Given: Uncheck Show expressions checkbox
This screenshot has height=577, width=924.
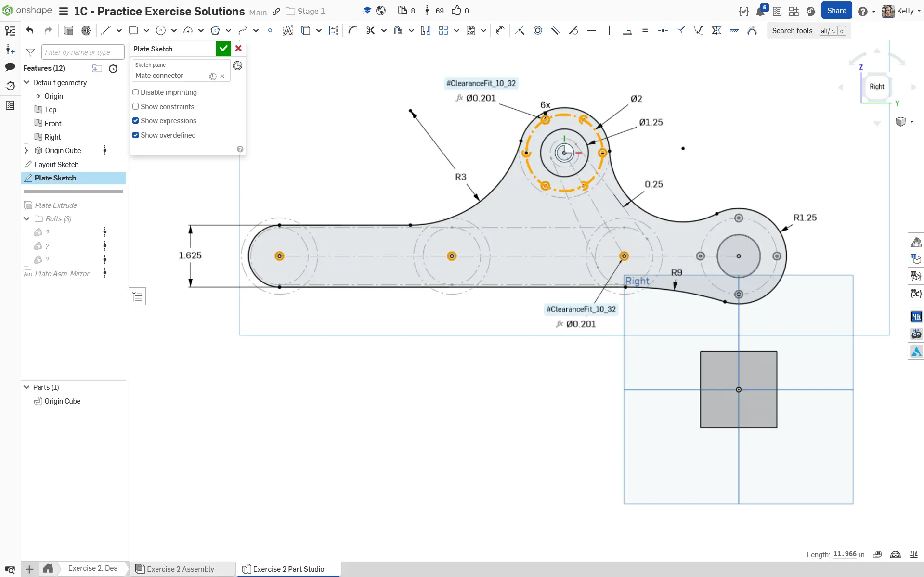Looking at the screenshot, I should coord(136,121).
